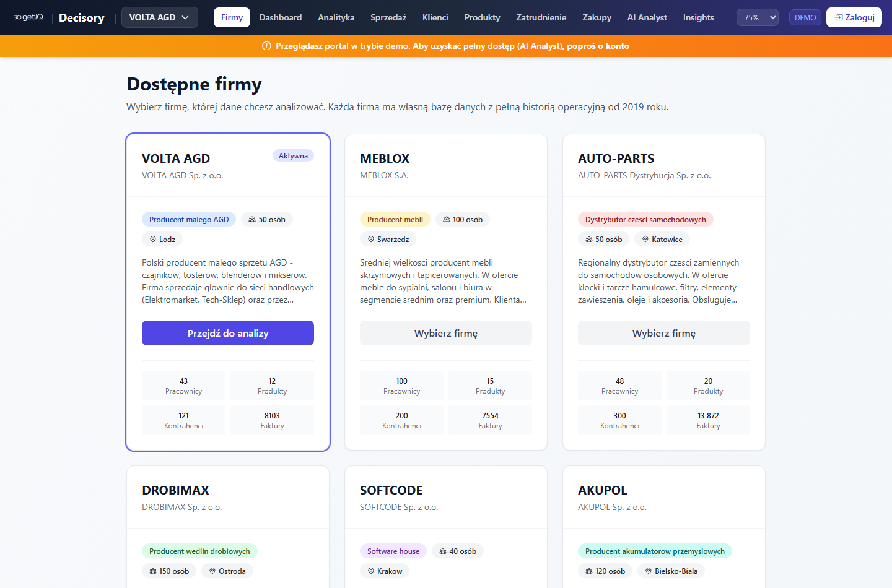Click the '13 872 Faktury' stat tile
The image size is (892, 588).
(x=708, y=420)
